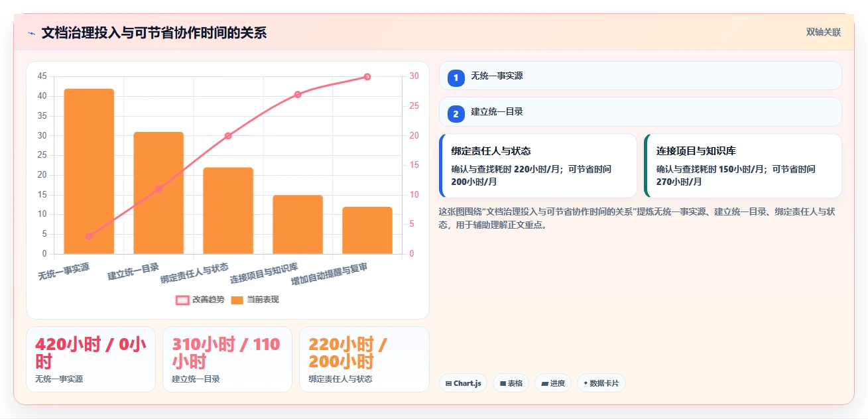The image size is (868, 419).
Task: Click left axis value 45
Action: (x=42, y=77)
